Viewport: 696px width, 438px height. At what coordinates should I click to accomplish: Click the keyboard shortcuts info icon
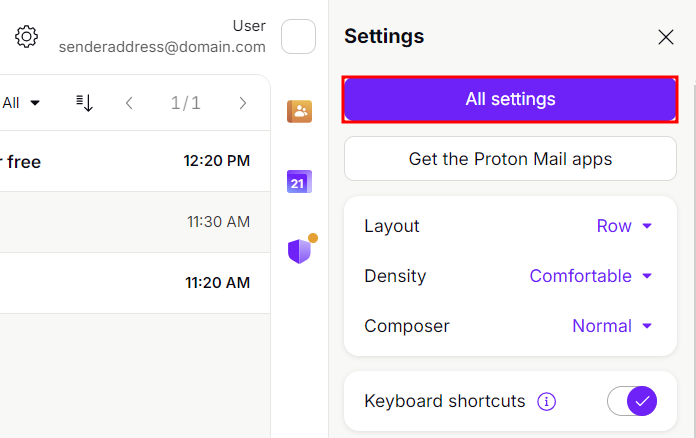546,401
